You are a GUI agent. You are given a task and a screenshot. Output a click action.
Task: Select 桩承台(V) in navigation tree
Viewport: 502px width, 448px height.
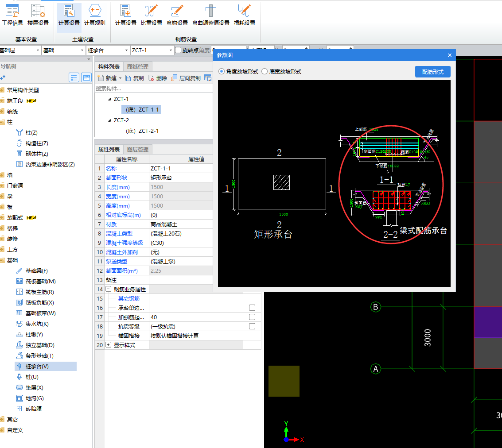46,367
